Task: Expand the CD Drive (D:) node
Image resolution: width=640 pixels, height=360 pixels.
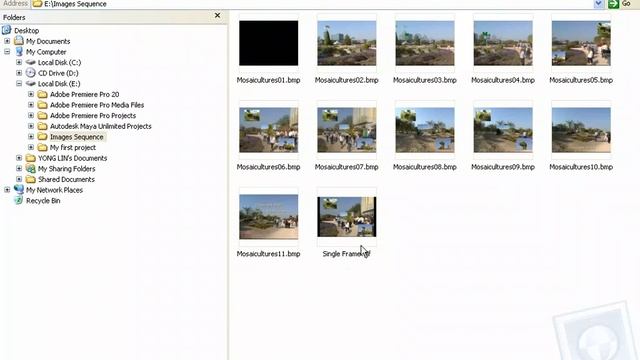Action: coord(19,73)
